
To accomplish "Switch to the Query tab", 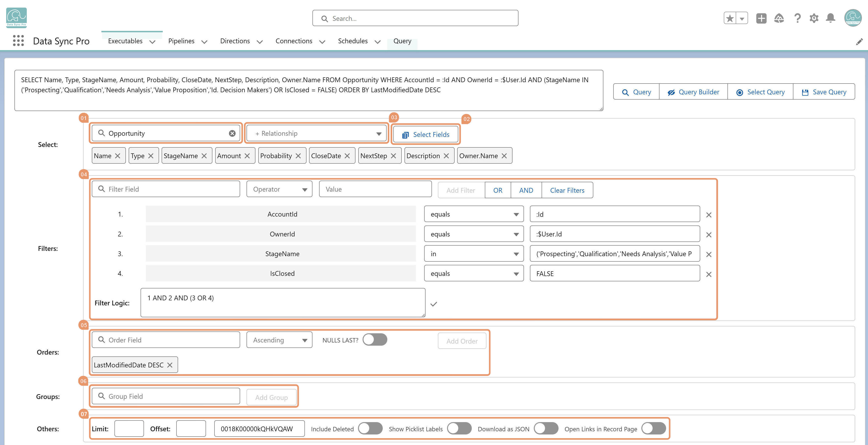I will (402, 41).
